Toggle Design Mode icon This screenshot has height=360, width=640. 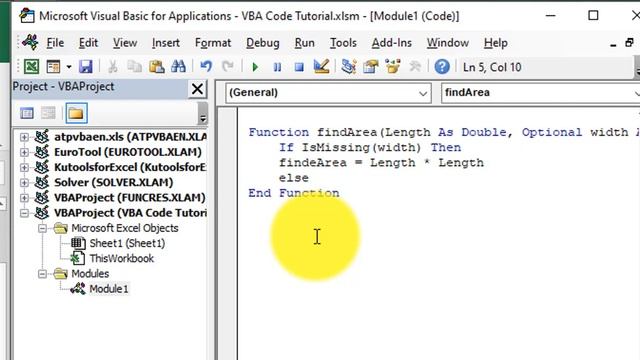[321, 67]
